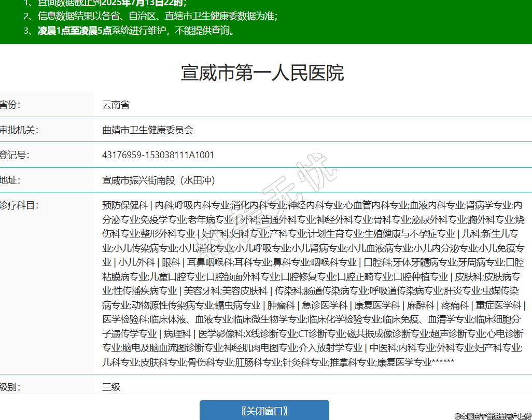This screenshot has width=532, height=420.
Task: Select the 地址 field label
Action: coord(10,180)
